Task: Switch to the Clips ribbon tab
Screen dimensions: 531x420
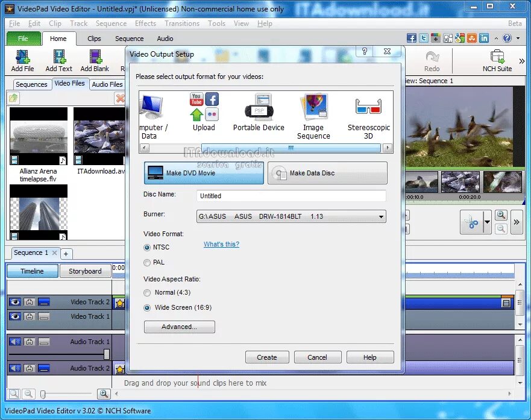Action: (94, 39)
